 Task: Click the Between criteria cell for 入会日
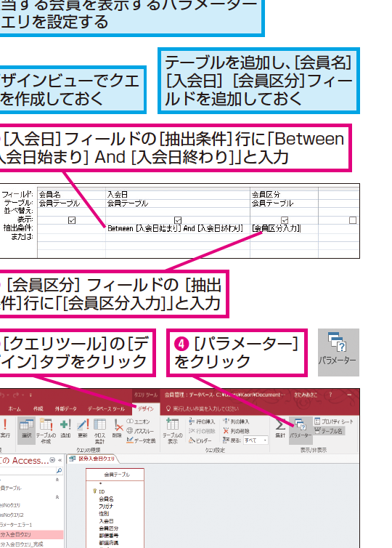tap(178, 228)
